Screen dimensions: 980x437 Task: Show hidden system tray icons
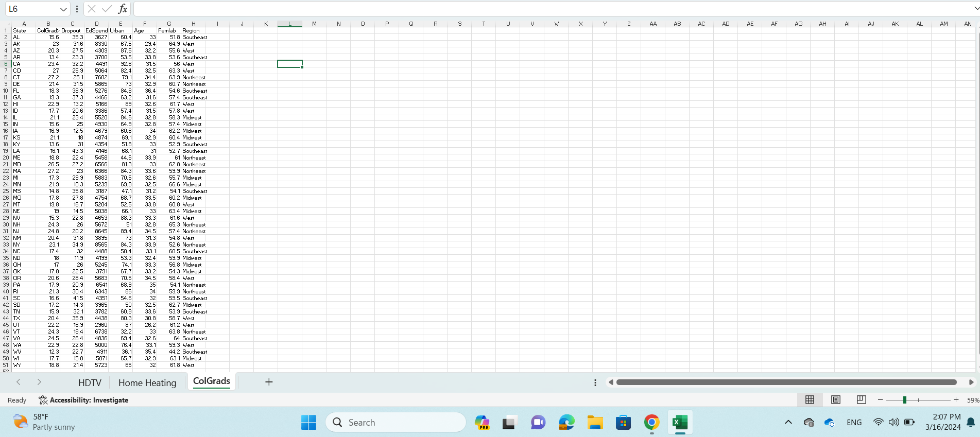[788, 423]
